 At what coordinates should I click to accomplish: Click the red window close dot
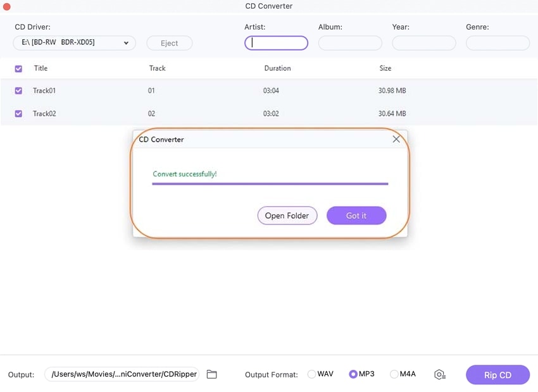point(6,6)
